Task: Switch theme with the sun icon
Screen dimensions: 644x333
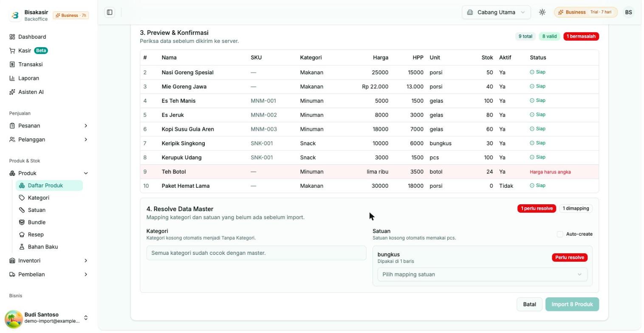Action: [542, 12]
